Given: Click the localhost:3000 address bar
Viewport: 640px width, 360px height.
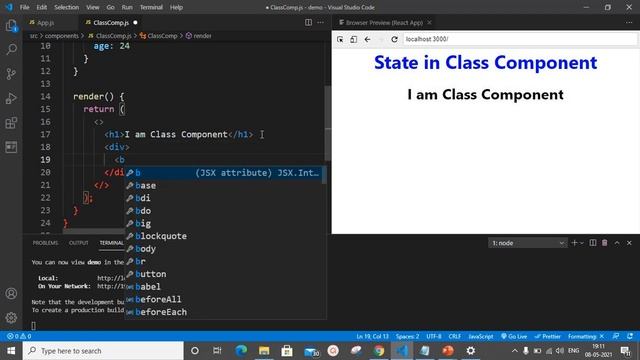Looking at the screenshot, I should click(x=520, y=39).
